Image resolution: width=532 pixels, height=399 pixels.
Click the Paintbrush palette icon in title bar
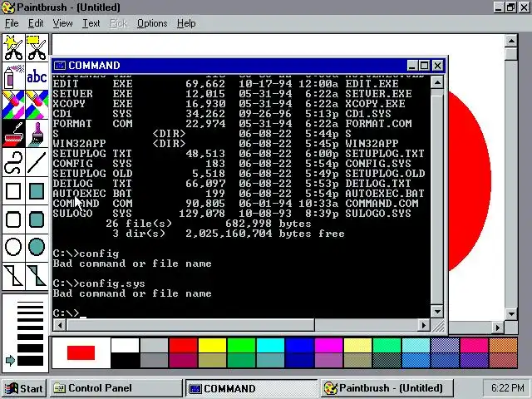[x=8, y=7]
